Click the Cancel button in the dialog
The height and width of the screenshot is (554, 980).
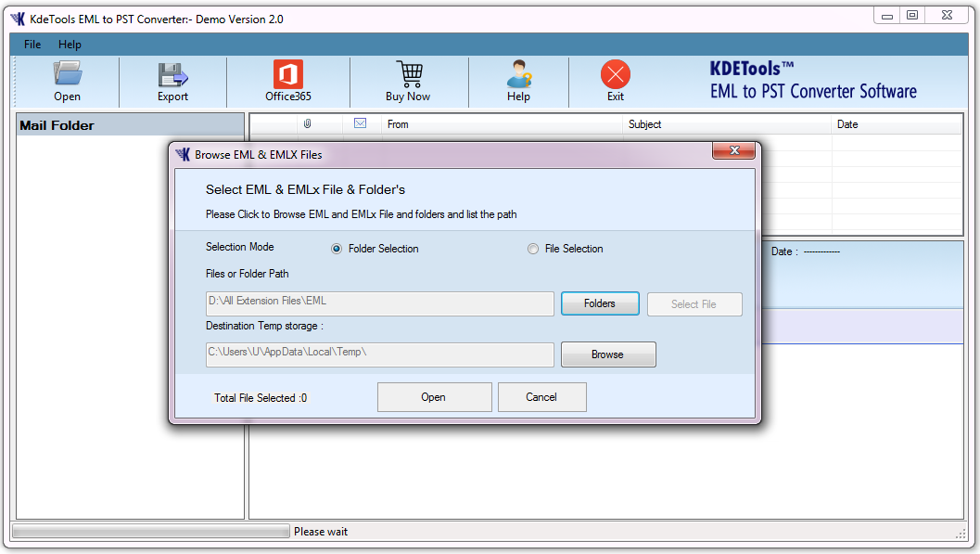pyautogui.click(x=541, y=397)
